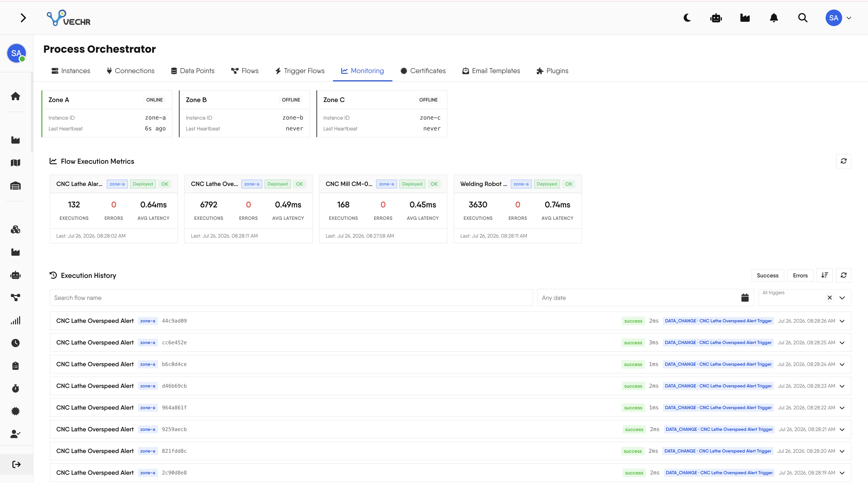The height and width of the screenshot is (483, 868).
Task: Change sort order of Execution History
Action: pos(825,275)
